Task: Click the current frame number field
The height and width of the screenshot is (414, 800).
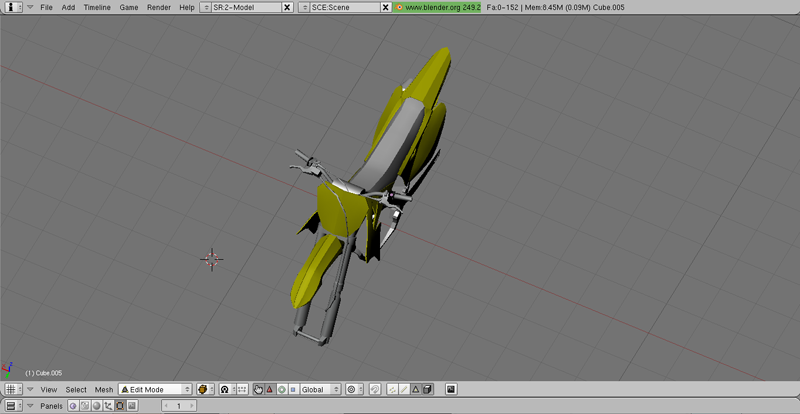Action: click(178, 406)
